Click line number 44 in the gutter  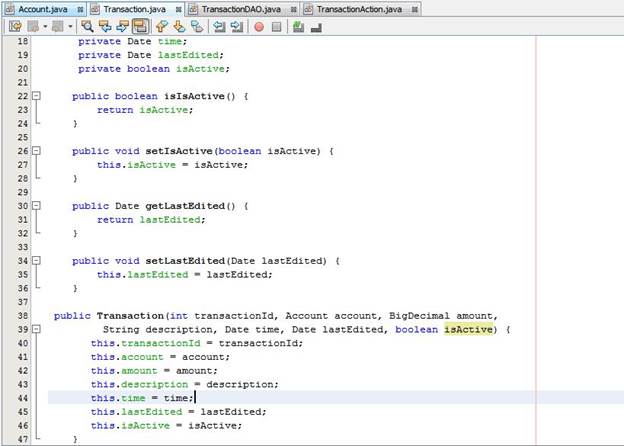[x=23, y=398]
